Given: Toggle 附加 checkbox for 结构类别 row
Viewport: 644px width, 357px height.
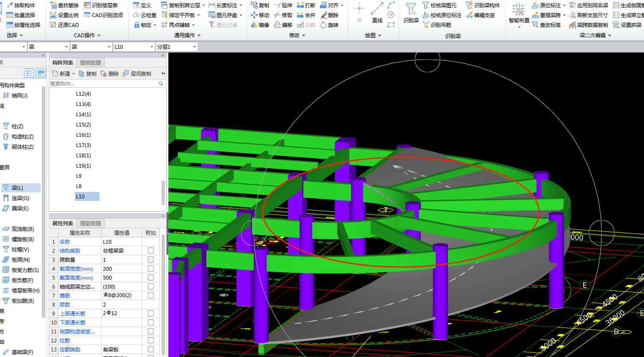Looking at the screenshot, I should pyautogui.click(x=151, y=251).
